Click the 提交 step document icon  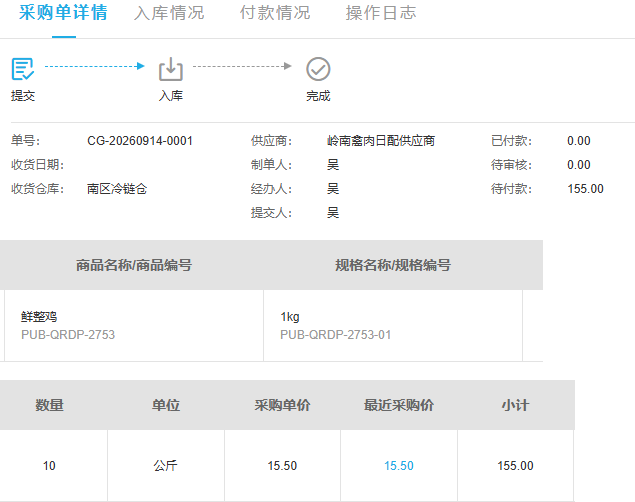(23, 69)
